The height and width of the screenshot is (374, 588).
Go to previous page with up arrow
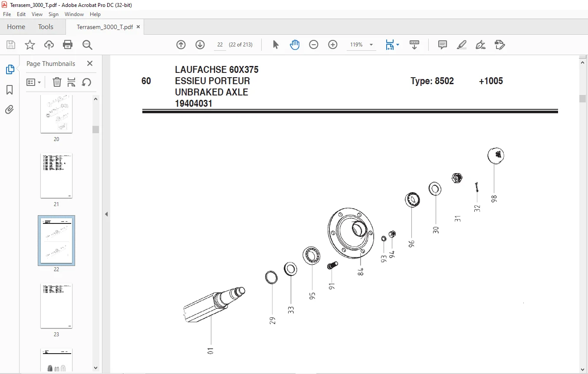point(181,45)
